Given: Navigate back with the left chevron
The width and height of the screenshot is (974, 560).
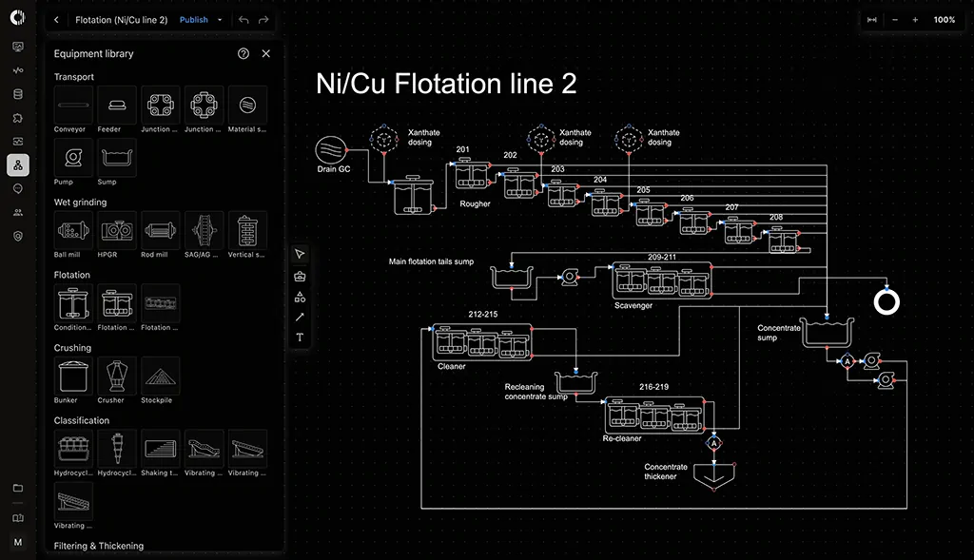Looking at the screenshot, I should [56, 19].
